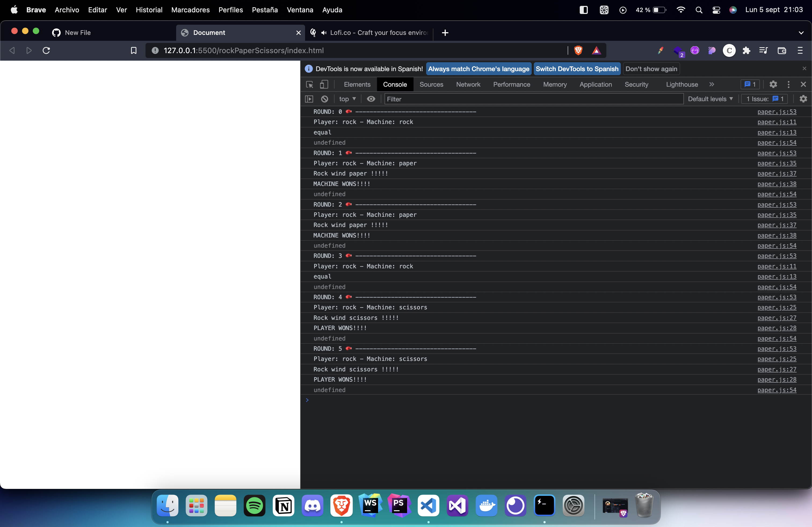Image resolution: width=812 pixels, height=527 pixels.
Task: Expand more DevTools tabs chevron
Action: (711, 84)
